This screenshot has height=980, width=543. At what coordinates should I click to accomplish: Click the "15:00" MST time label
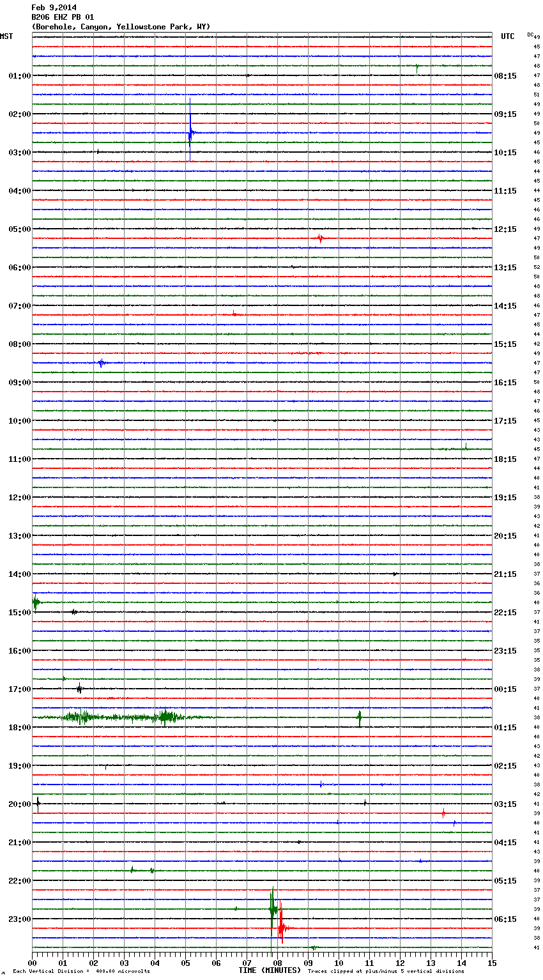pyautogui.click(x=19, y=613)
